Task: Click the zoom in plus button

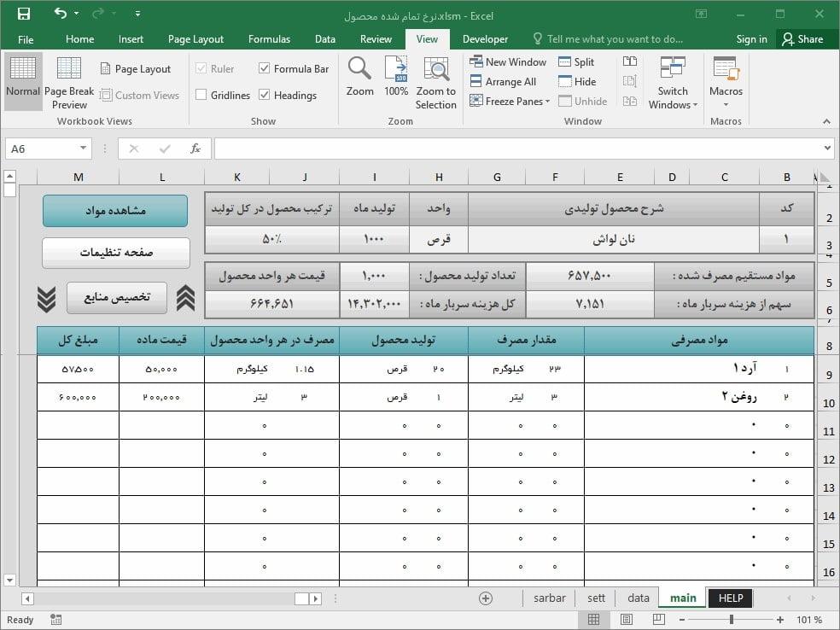Action: (x=780, y=620)
